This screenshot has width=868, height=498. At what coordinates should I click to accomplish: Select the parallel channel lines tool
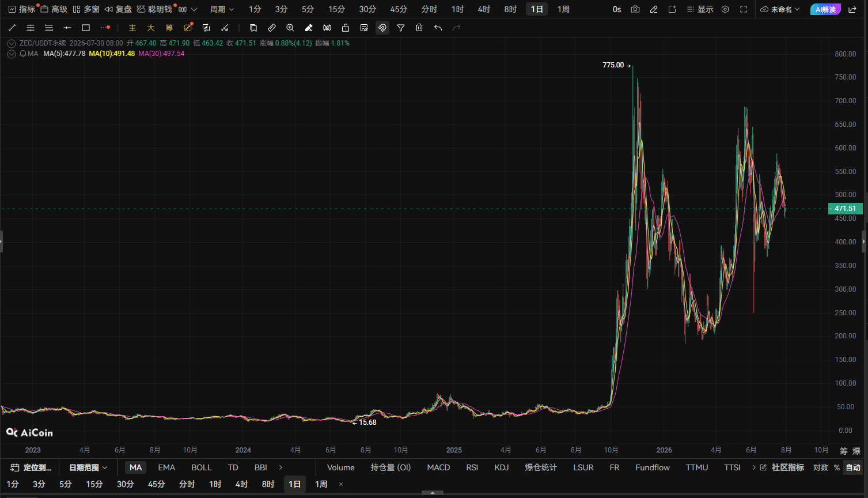(31, 28)
